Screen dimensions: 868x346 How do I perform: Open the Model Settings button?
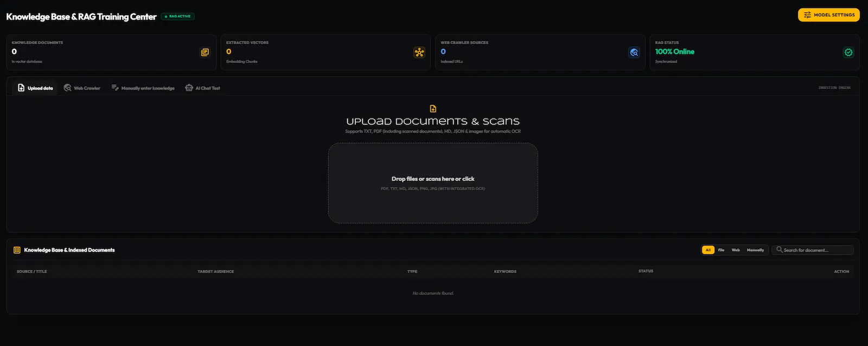coord(828,15)
